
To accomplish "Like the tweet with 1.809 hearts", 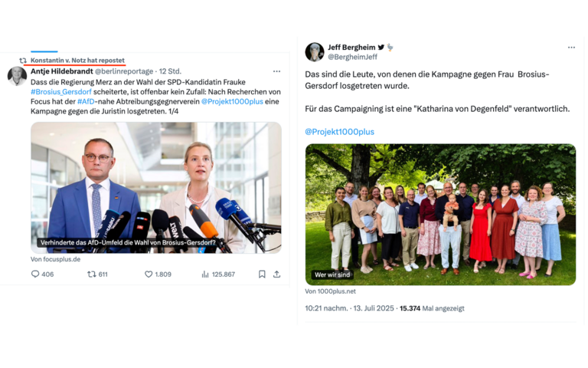I will coord(149,274).
